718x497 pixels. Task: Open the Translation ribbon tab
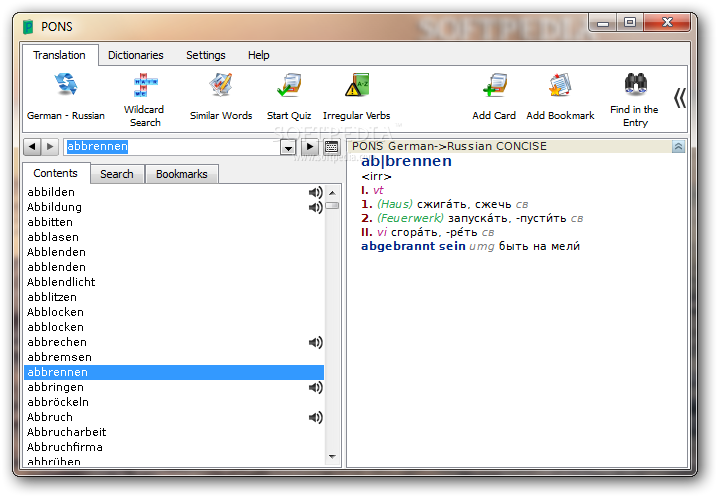point(59,55)
